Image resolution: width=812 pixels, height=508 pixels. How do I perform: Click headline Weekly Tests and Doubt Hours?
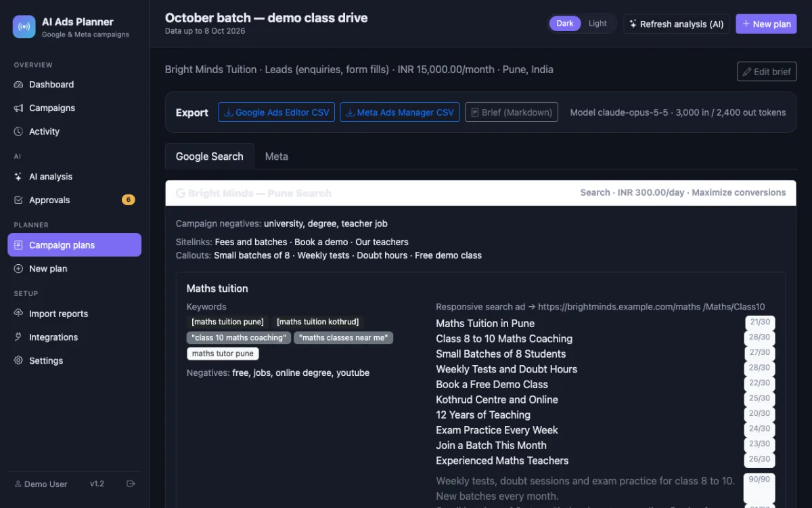(507, 369)
